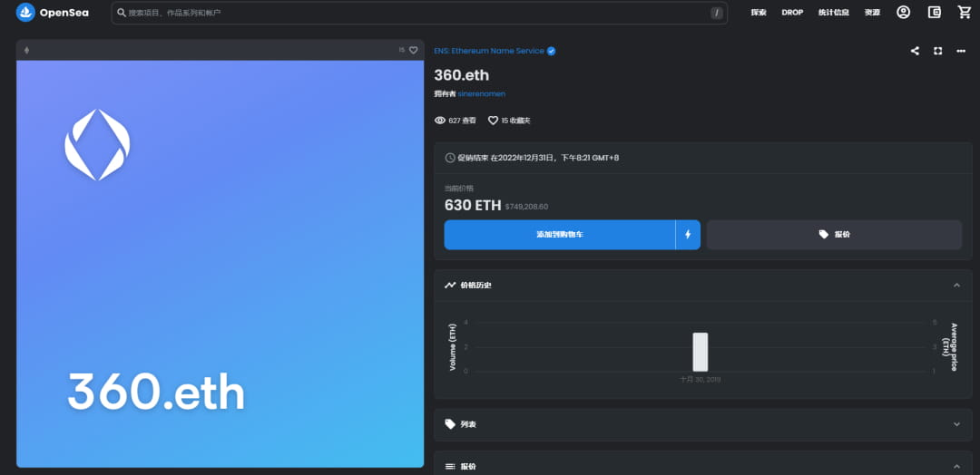Open the 统计信息 menu
Image resolution: width=980 pixels, height=475 pixels.
[834, 13]
